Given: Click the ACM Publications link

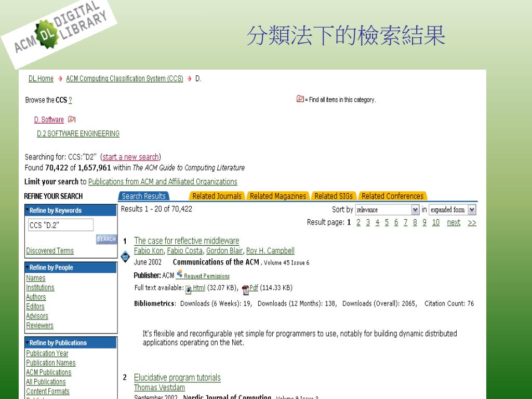Looking at the screenshot, I should [x=49, y=372].
